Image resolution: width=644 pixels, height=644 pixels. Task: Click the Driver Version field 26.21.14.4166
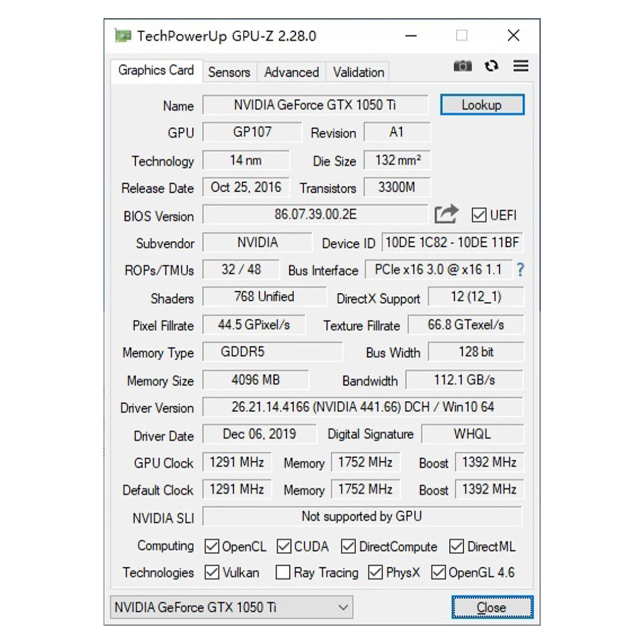point(363,407)
